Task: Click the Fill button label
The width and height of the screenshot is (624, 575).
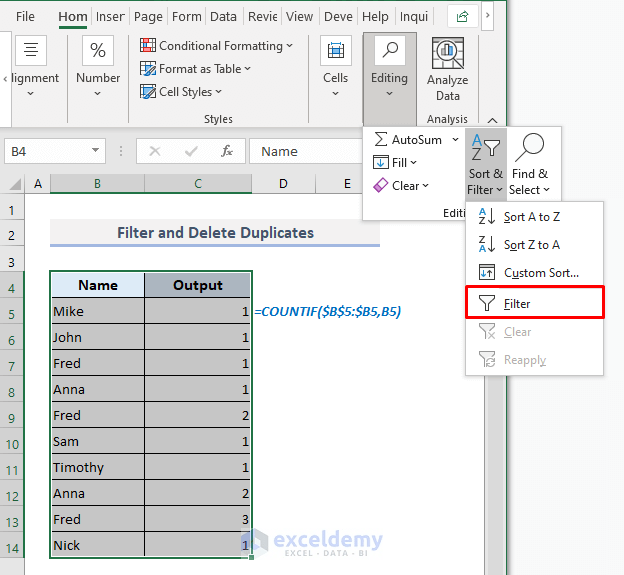Action: pyautogui.click(x=399, y=163)
